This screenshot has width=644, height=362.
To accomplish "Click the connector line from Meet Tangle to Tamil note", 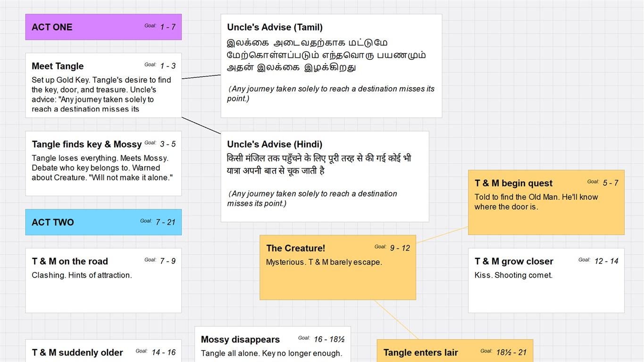I will 201,76.
